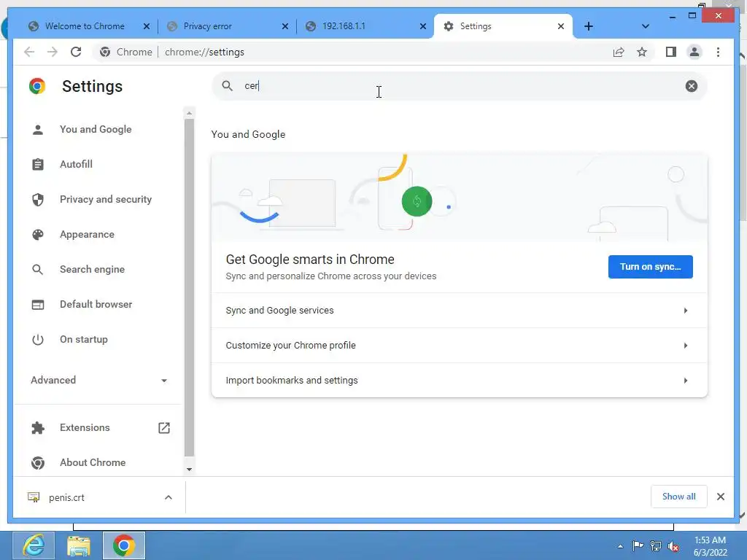Open On startup settings
The image size is (747, 560).
tap(84, 339)
